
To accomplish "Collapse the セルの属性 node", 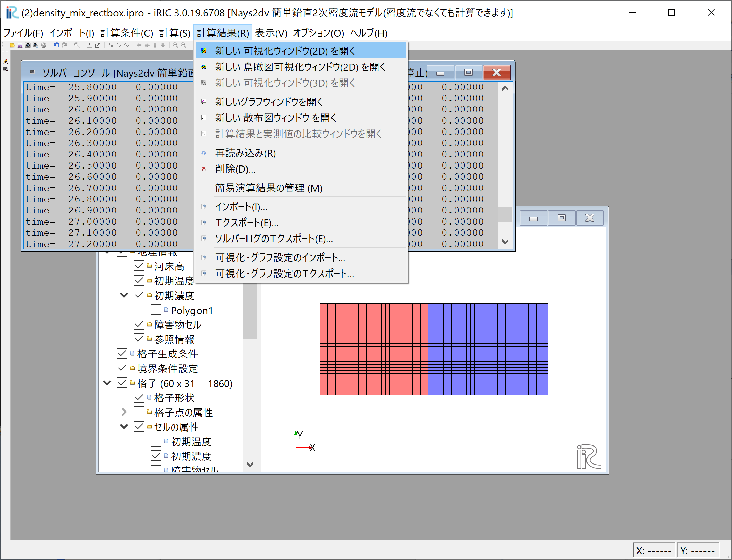I will (124, 426).
